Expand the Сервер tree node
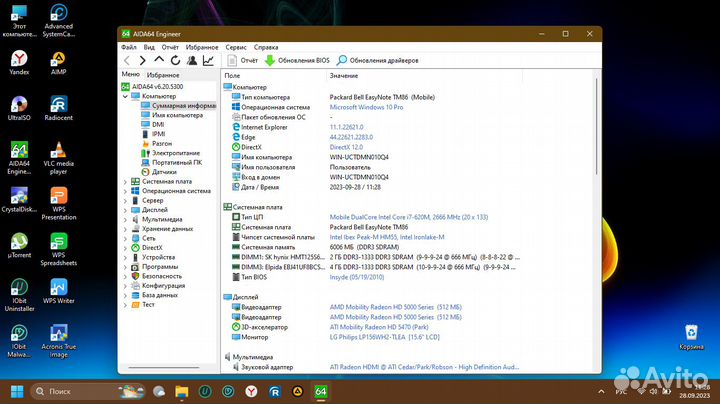 [x=125, y=201]
